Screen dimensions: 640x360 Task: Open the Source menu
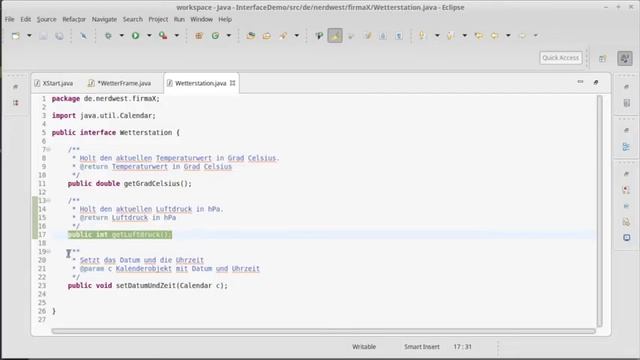pos(47,19)
